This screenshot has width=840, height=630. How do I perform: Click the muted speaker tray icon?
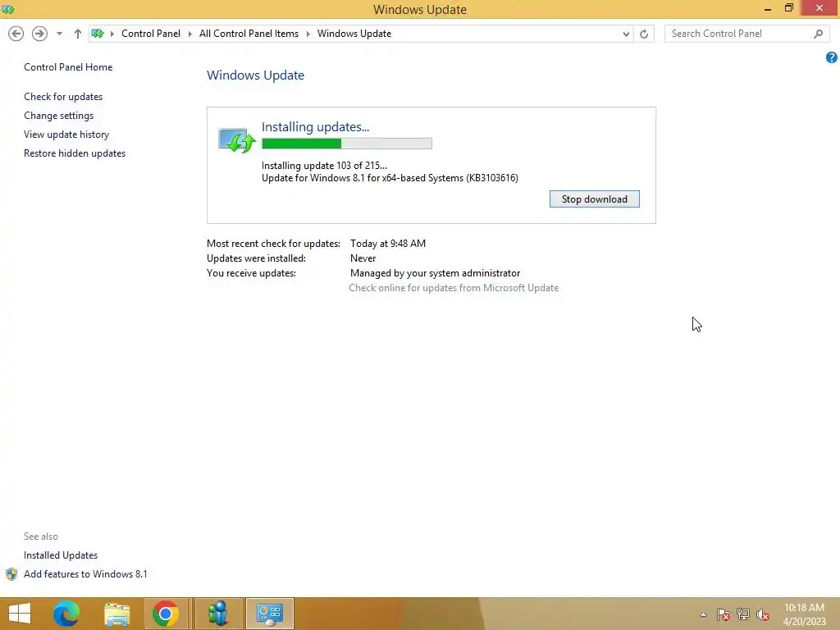click(x=763, y=614)
